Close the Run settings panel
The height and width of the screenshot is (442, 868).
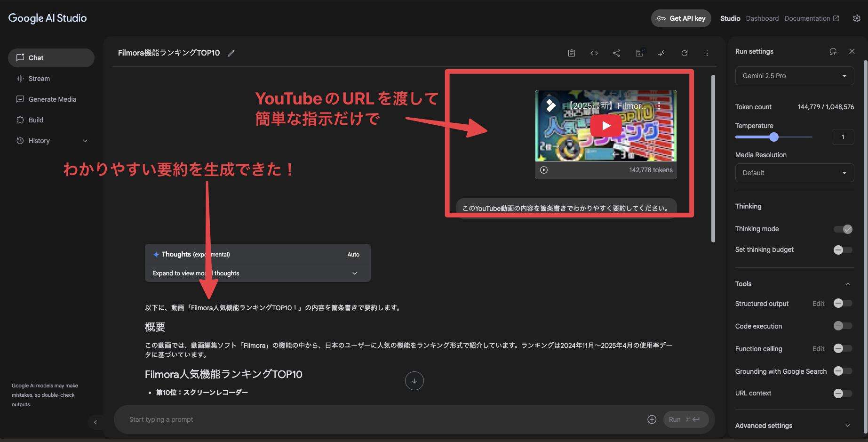point(852,51)
